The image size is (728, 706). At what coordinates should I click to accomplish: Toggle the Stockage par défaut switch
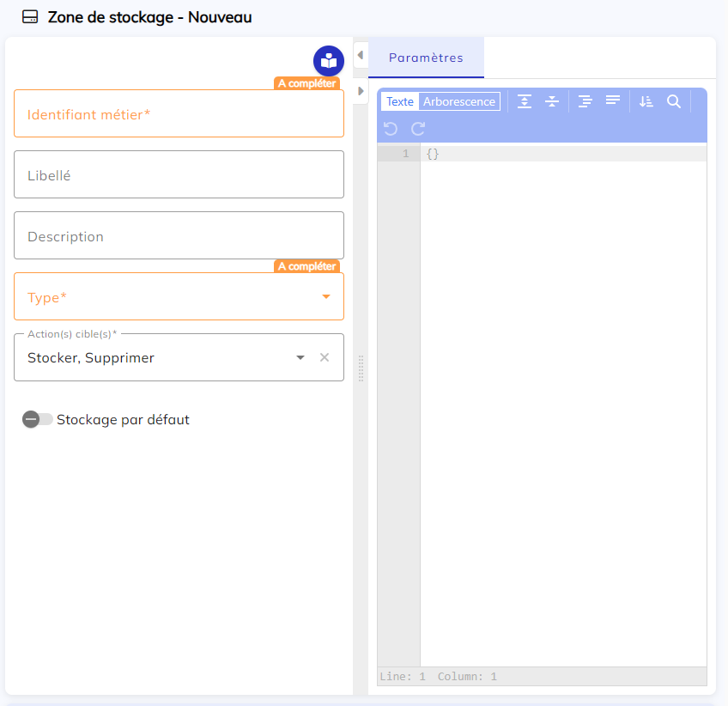click(37, 420)
